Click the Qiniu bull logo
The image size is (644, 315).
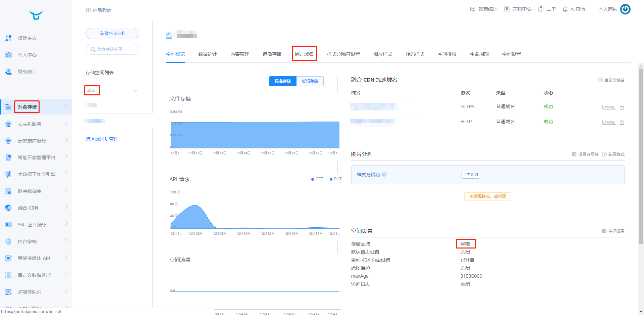(x=36, y=15)
